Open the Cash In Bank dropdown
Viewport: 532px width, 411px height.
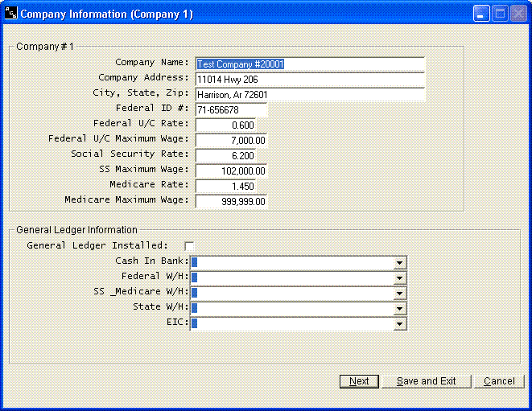399,262
